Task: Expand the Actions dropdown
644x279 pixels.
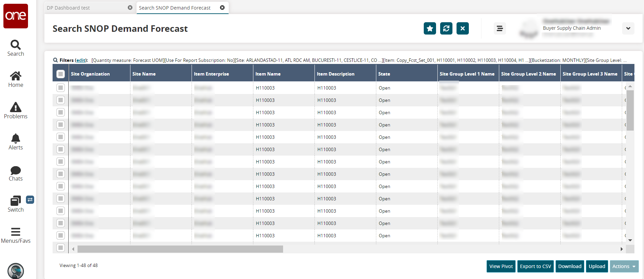Action: (624, 266)
